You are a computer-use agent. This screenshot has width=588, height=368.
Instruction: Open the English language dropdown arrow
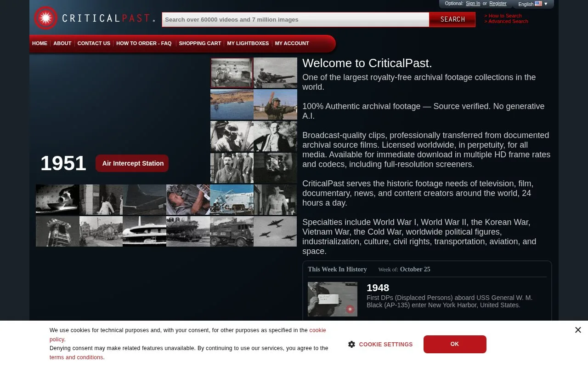coord(546,4)
